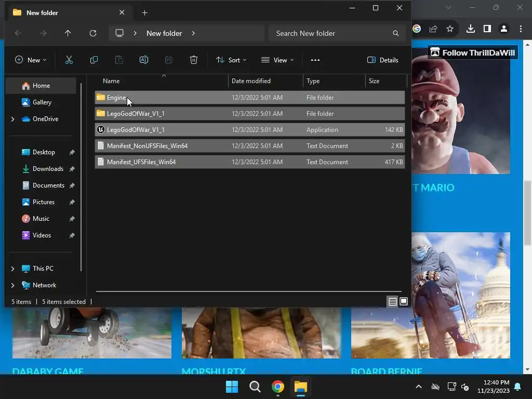Sort by Size column header
This screenshot has width=532, height=399.
[386, 81]
